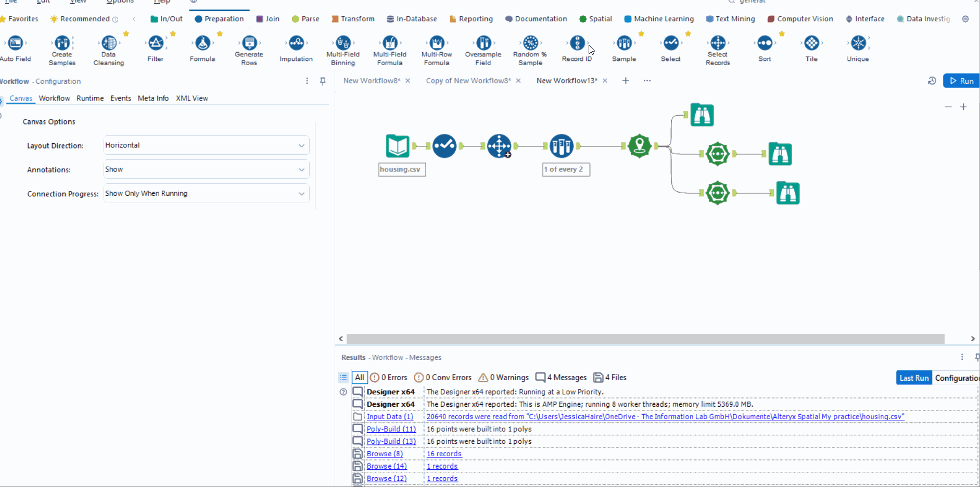Viewport: 980px width, 487px height.
Task: Select the Data Cleansing tool icon
Action: [x=109, y=43]
